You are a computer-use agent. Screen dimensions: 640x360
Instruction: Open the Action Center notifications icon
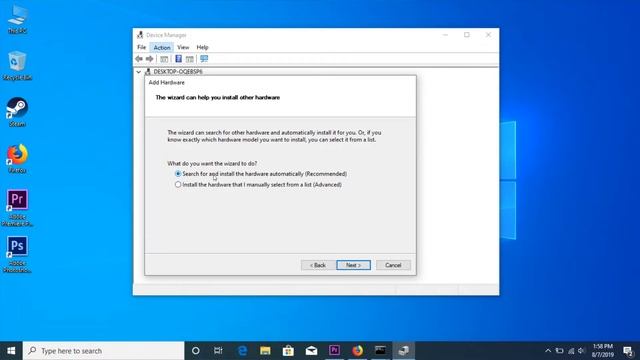[629, 351]
